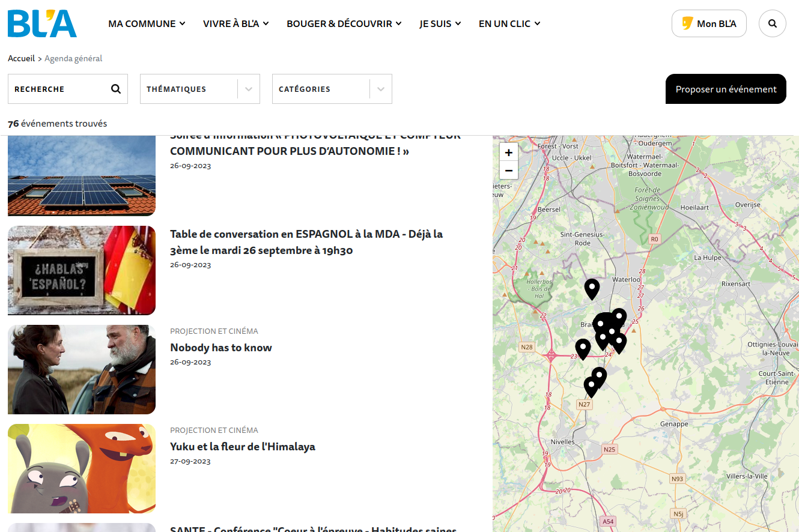Expand the BOUGER & DÉCOUVRIR menu
799x532 pixels.
point(344,23)
